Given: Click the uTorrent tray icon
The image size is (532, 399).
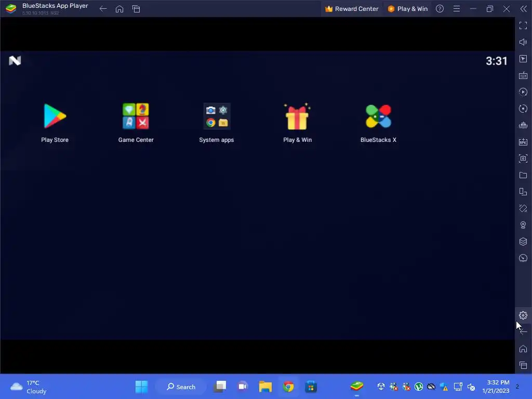Looking at the screenshot, I should [419, 387].
